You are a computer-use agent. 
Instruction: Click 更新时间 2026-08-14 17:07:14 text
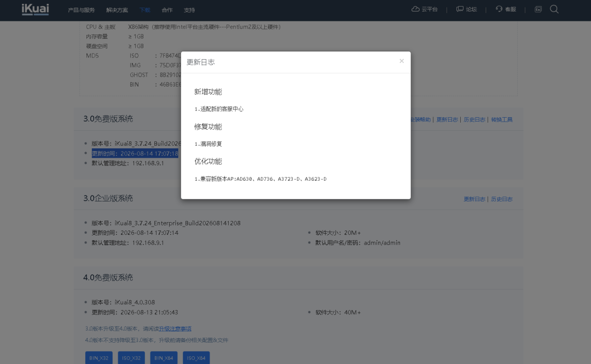tap(135, 233)
